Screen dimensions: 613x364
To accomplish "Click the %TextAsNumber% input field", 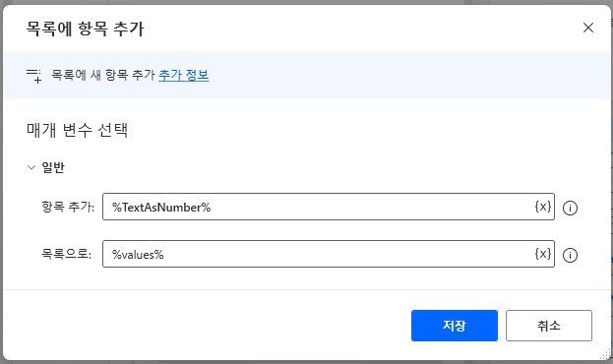I will tap(329, 207).
